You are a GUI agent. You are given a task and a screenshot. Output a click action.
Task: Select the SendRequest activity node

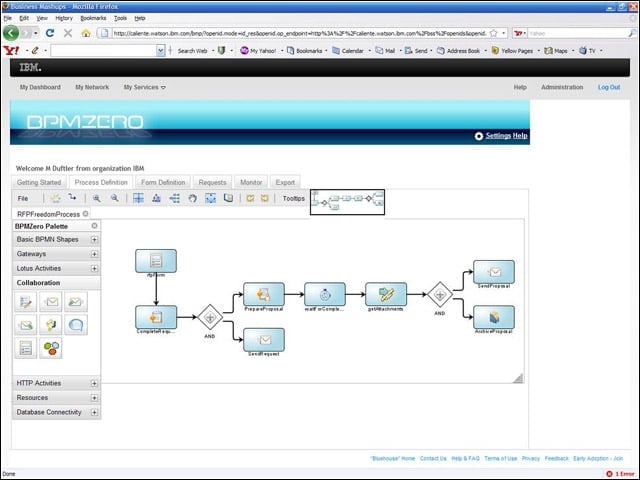[x=264, y=340]
